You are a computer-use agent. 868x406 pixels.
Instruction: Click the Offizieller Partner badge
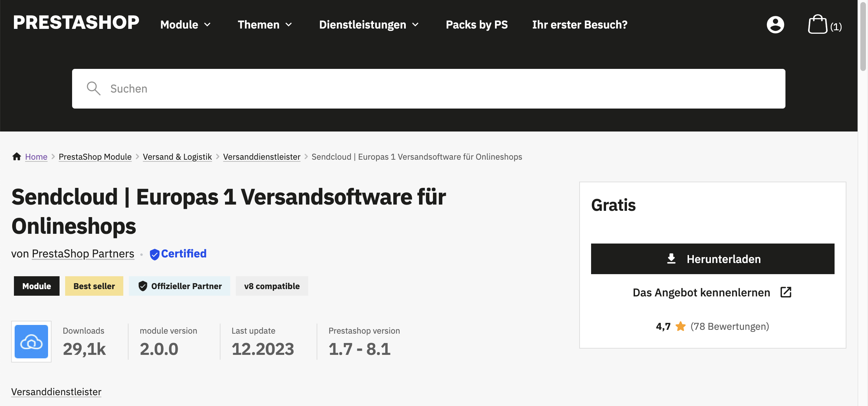179,286
